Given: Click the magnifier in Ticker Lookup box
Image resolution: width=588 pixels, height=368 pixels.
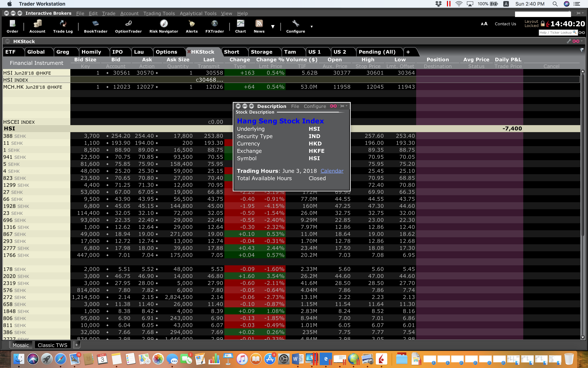Looking at the screenshot, I should tap(574, 32).
